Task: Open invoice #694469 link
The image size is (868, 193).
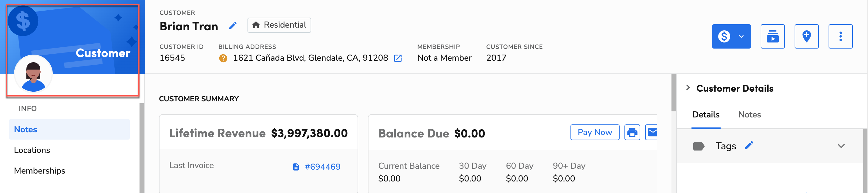Action: tap(322, 166)
